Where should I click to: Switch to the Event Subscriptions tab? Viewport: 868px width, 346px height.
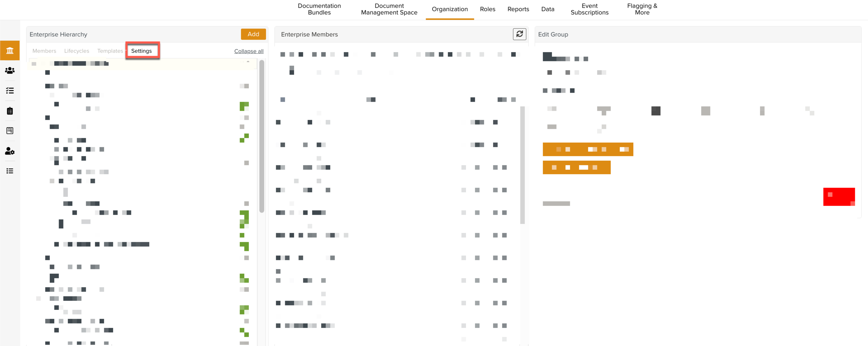(x=589, y=9)
